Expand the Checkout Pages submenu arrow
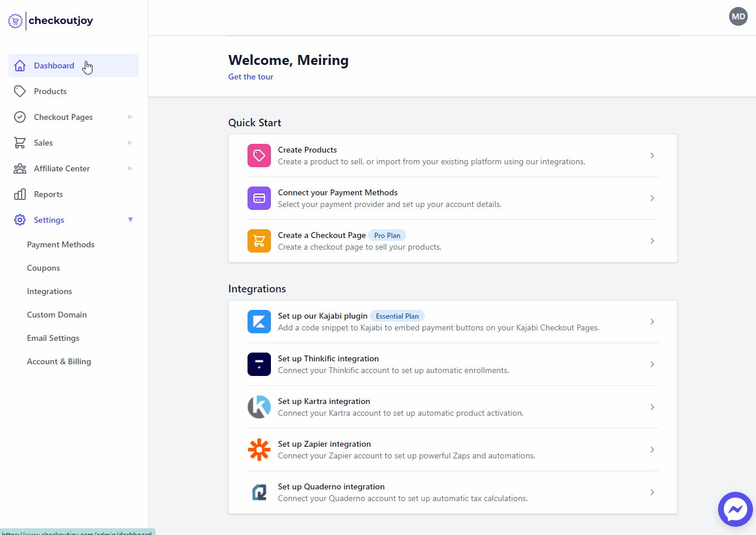 click(130, 117)
